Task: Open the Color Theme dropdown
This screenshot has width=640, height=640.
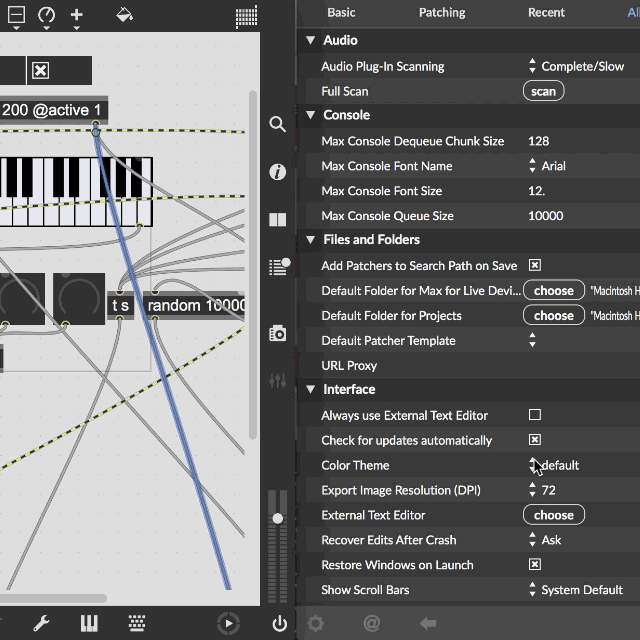Action: 555,465
